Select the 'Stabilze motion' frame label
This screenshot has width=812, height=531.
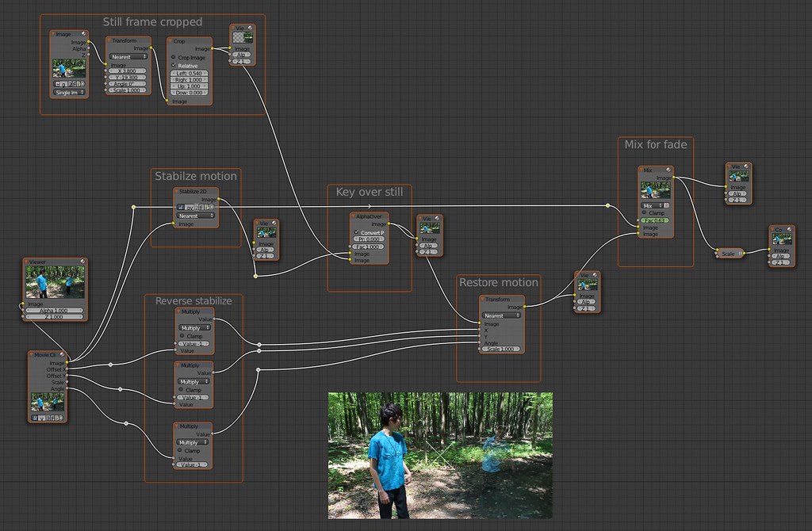pos(196,176)
